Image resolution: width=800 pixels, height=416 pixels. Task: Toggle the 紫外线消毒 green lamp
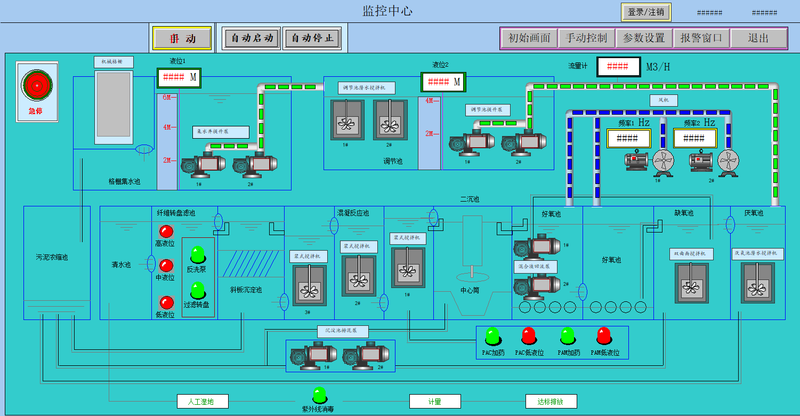tap(319, 395)
